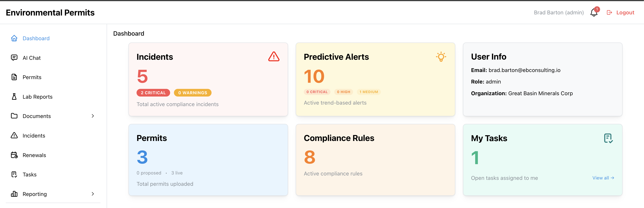
Task: Click the 1 MEDIUM predictive alerts badge
Action: click(369, 92)
